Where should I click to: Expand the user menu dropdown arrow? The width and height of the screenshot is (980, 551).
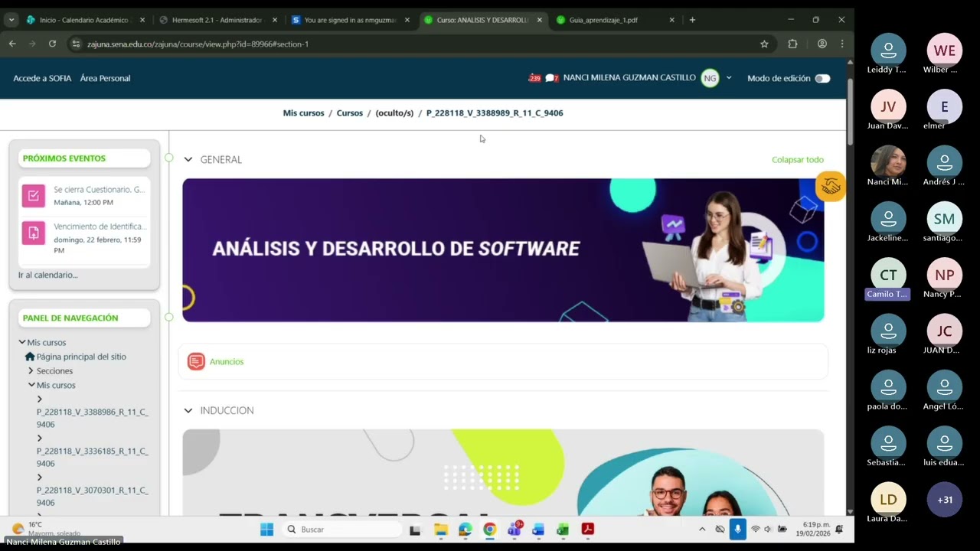point(729,78)
